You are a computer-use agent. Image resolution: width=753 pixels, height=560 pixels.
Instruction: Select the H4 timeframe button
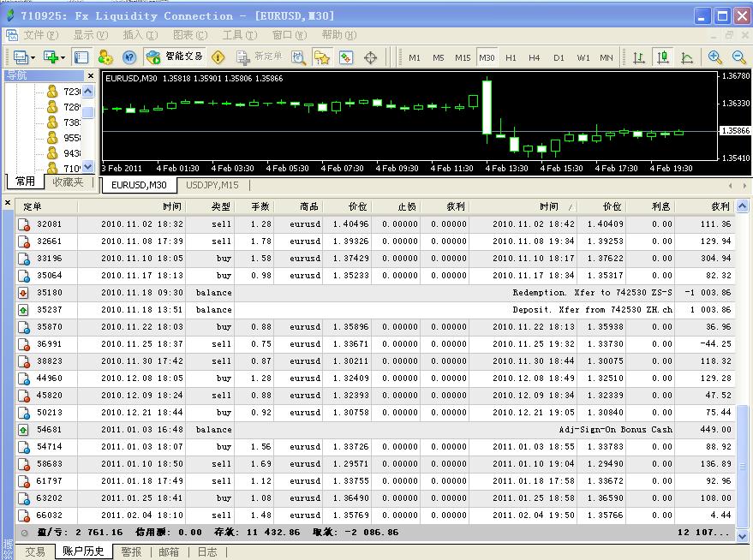coord(535,57)
